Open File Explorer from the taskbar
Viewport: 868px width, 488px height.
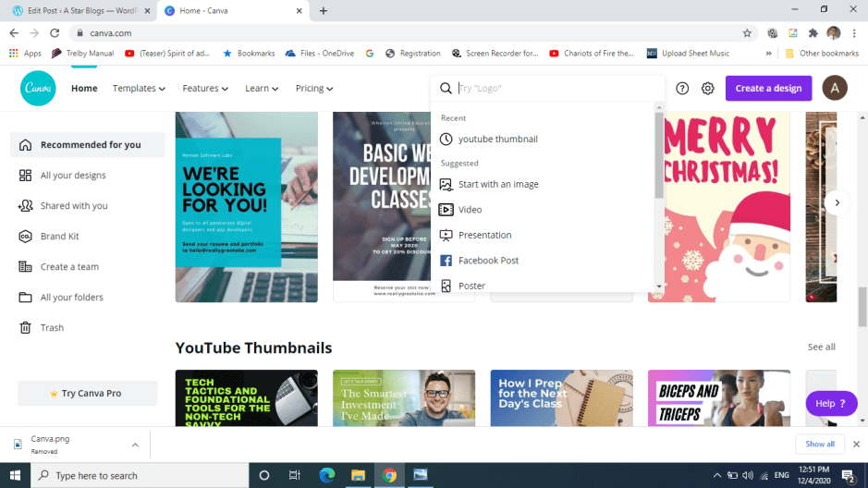coord(358,475)
